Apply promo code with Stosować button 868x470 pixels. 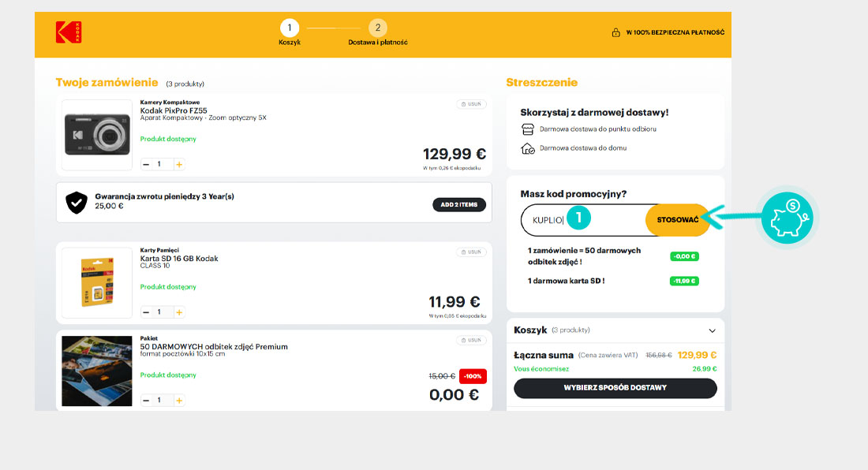(677, 220)
